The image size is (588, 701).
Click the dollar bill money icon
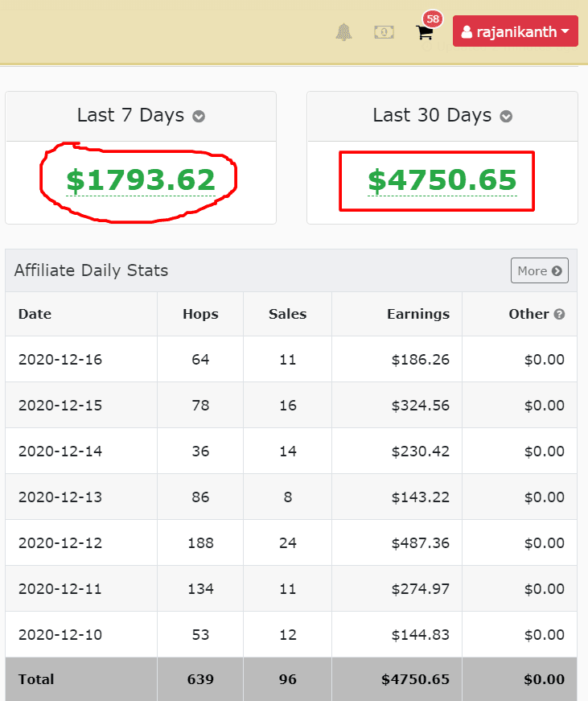click(x=384, y=32)
